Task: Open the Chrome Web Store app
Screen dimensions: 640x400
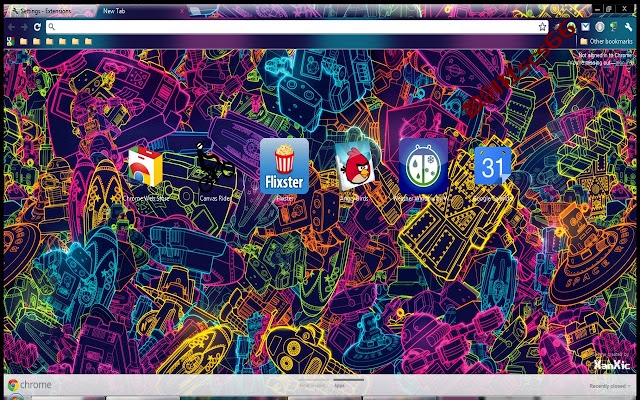Action: click(145, 167)
